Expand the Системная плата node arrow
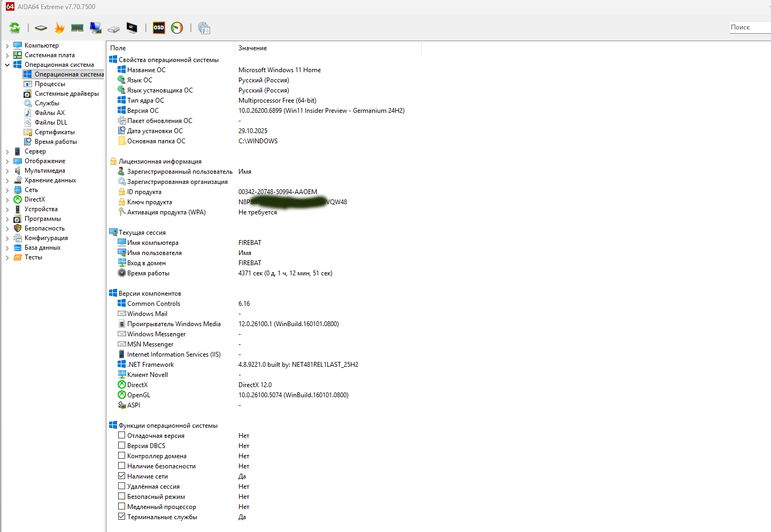The image size is (771, 532). (7, 55)
